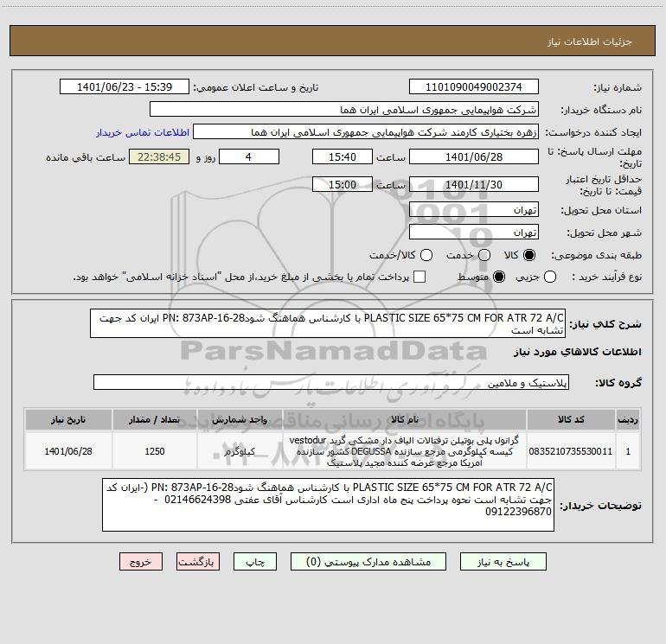Click the remaining time countdown 22:38:45
Viewport: 666px width, 644px height.
159,156
